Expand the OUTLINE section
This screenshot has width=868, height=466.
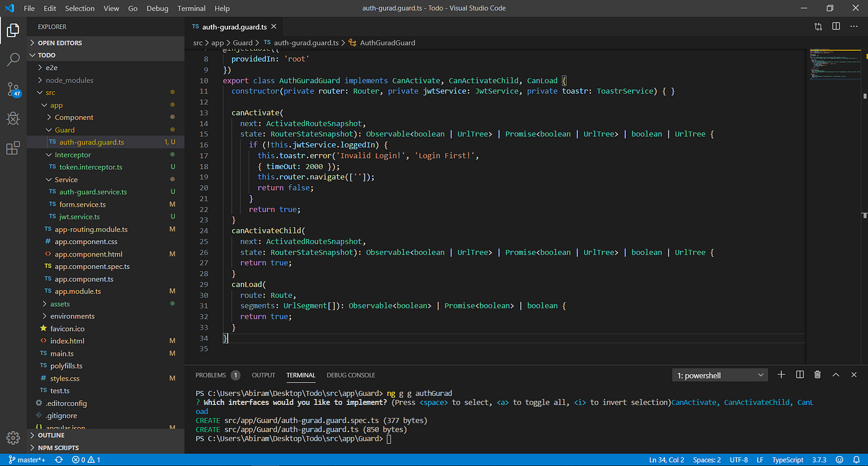(51, 435)
